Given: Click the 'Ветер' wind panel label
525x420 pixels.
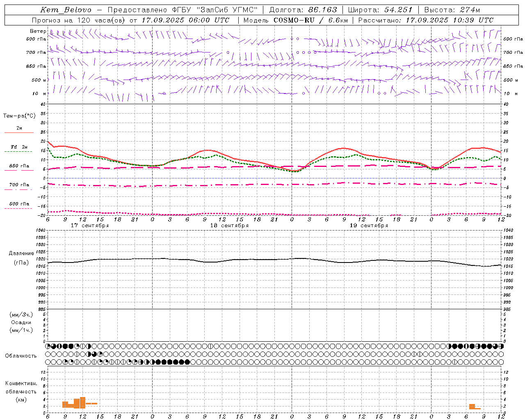Looking at the screenshot, I should click(x=38, y=31).
